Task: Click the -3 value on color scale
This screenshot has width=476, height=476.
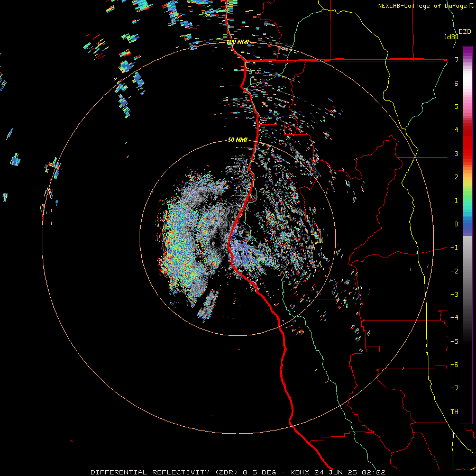Action: (x=454, y=295)
